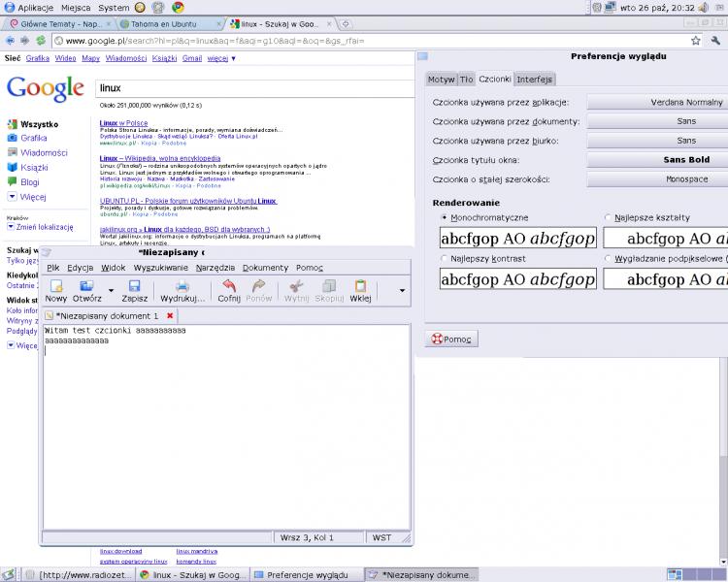728x582 pixels.
Task: Expand the gedit toolbar overflow arrow
Action: [402, 290]
